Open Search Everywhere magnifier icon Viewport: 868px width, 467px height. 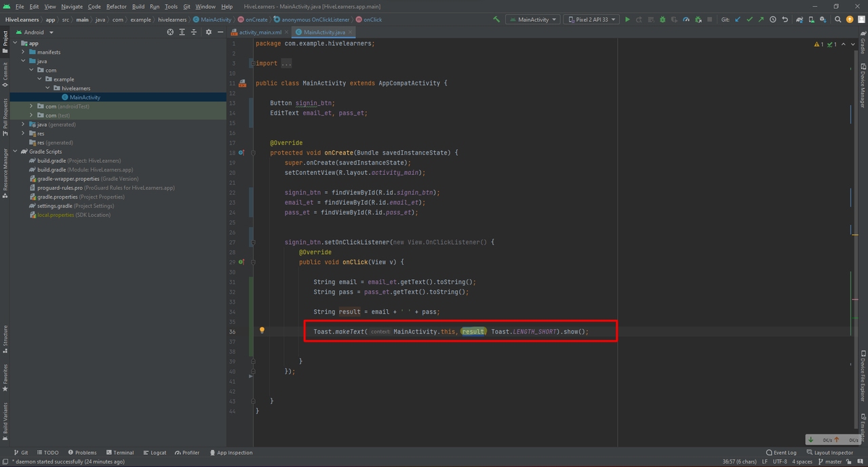coord(838,20)
